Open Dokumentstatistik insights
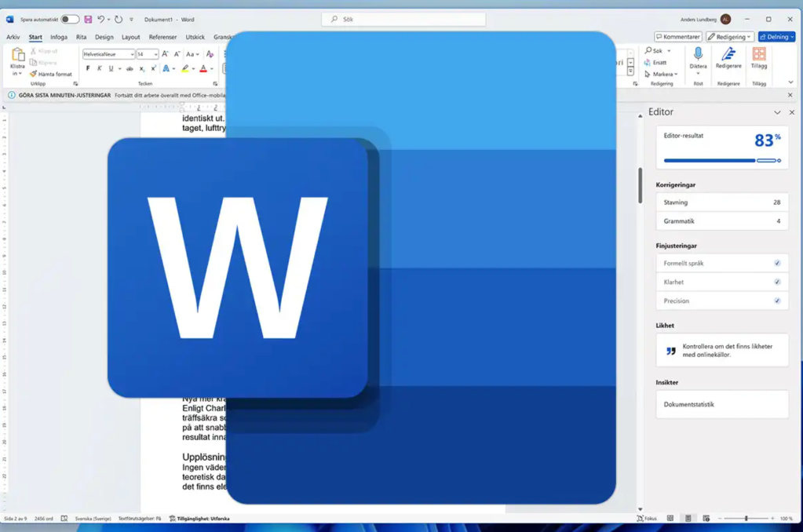The image size is (803, 532). click(722, 405)
